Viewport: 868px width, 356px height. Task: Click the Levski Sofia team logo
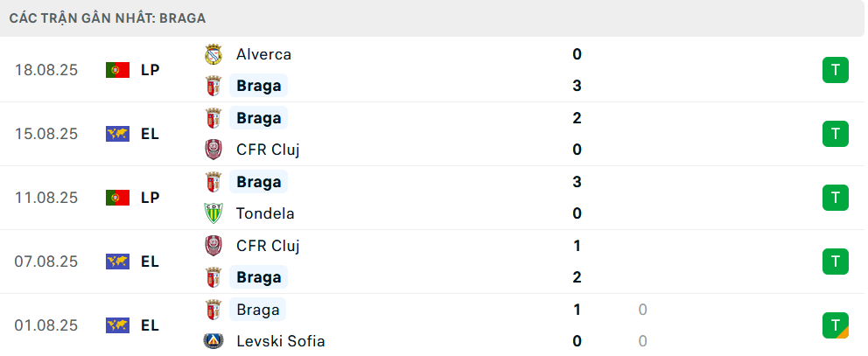(x=213, y=341)
